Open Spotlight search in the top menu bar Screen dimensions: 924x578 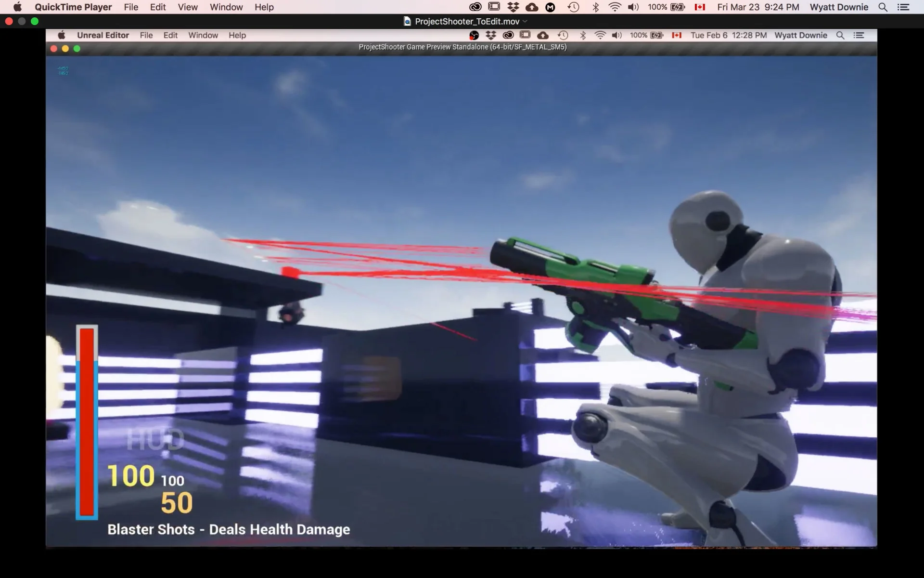883,7
